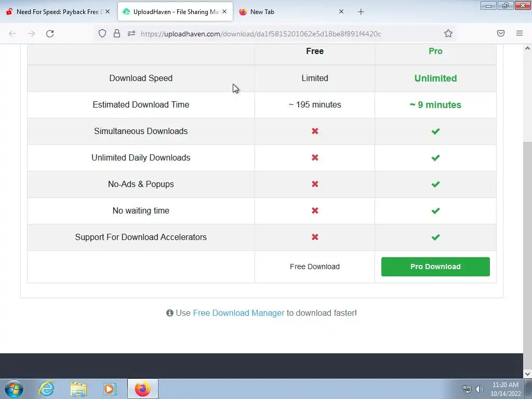Switch to Need For Speed: Payback tab

[58, 12]
